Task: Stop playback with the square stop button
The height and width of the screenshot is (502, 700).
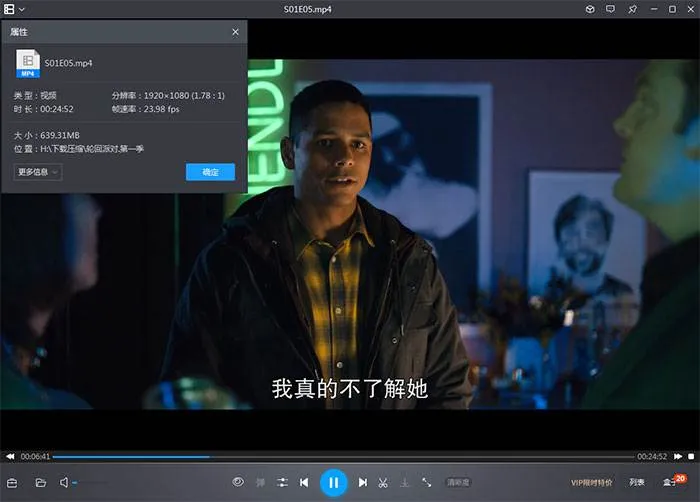Action: [691, 456]
